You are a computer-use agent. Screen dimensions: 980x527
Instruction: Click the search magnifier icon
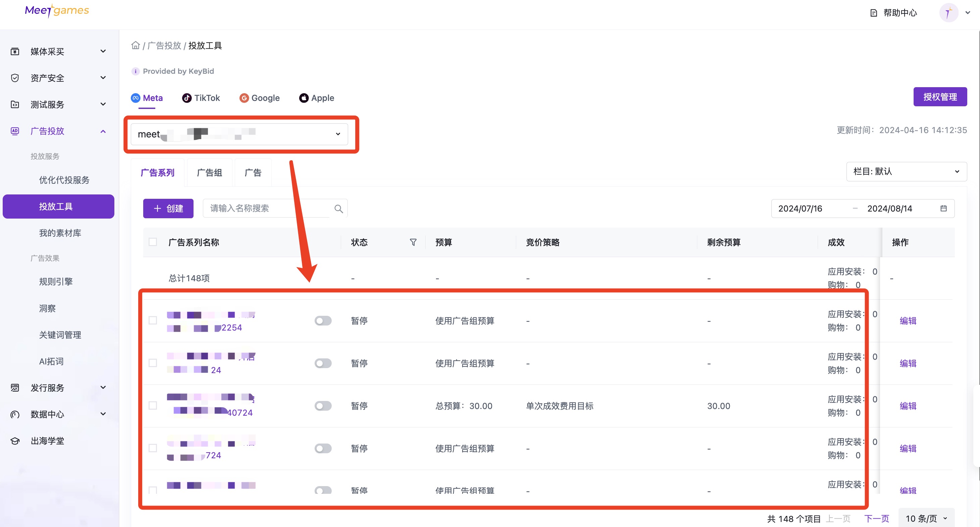click(x=338, y=209)
